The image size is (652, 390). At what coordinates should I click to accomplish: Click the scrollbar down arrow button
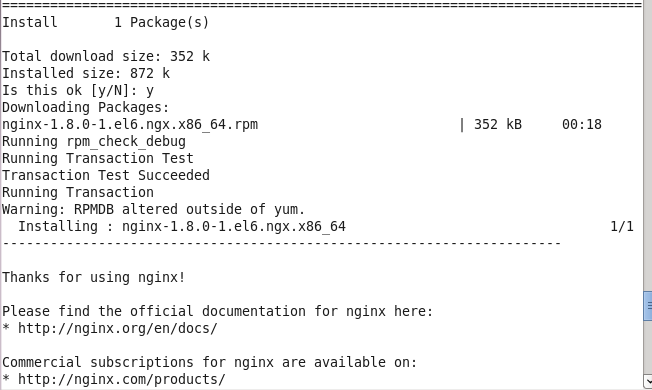(x=648, y=381)
